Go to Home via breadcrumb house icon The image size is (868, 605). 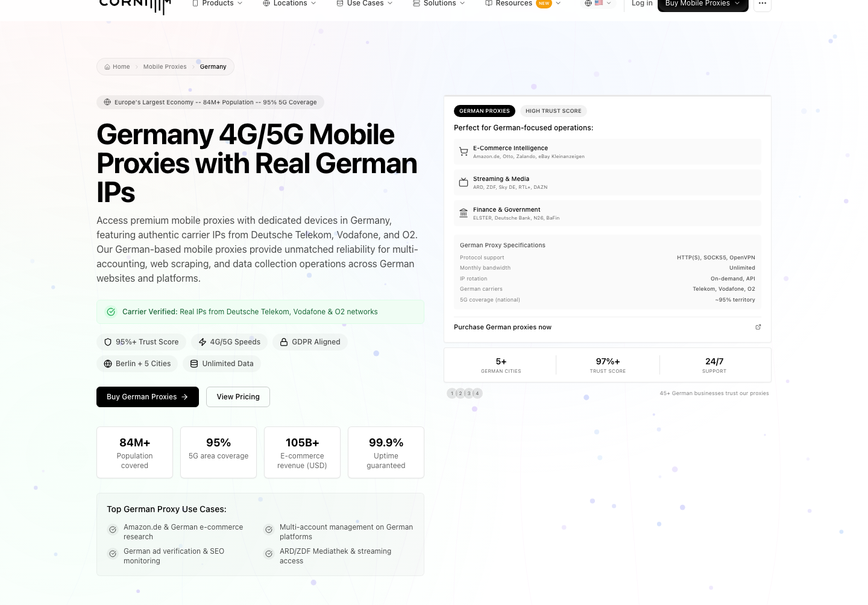click(117, 67)
